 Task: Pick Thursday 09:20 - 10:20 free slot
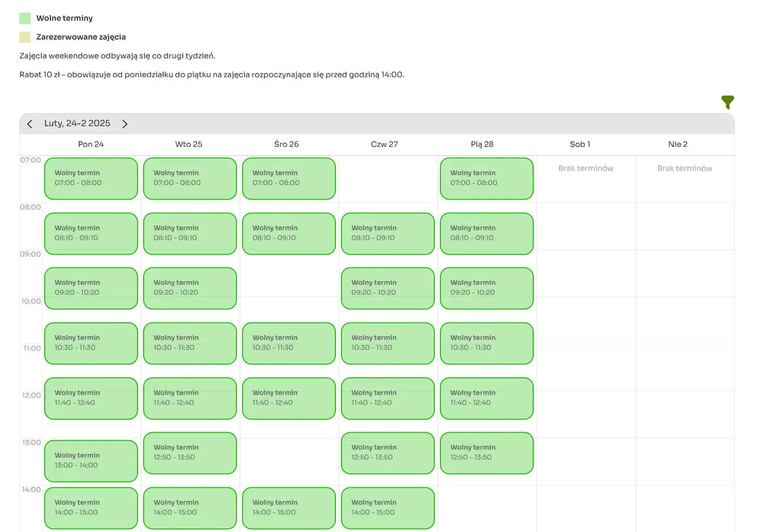[x=388, y=288]
